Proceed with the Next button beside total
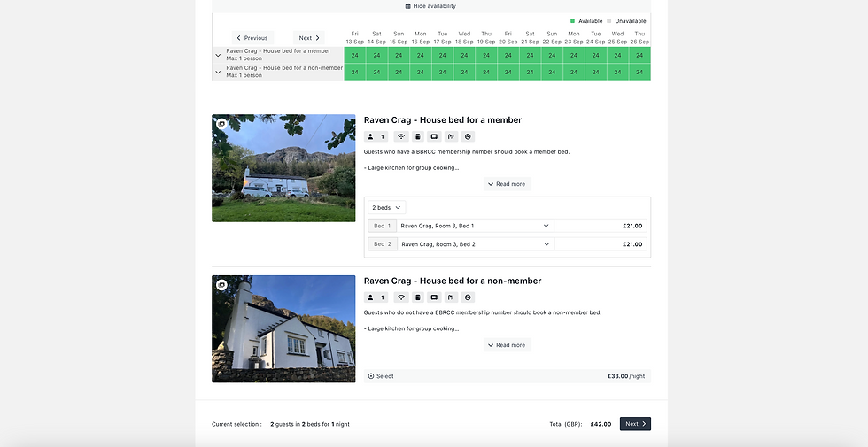Image resolution: width=868 pixels, height=447 pixels. point(635,424)
